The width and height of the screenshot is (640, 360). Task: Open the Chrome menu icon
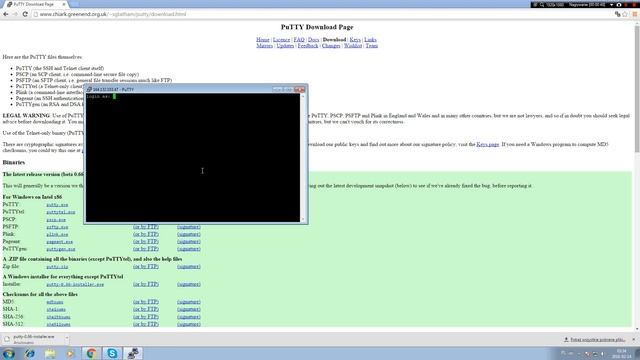click(635, 14)
